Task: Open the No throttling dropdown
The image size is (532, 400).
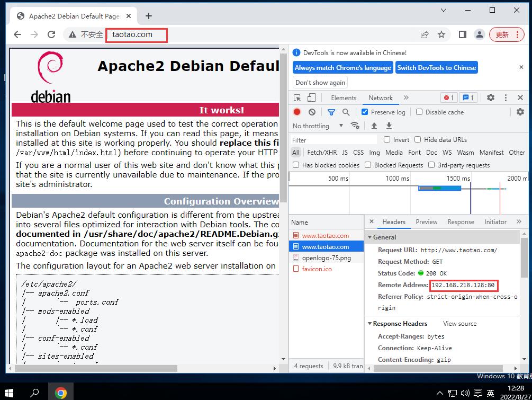Action: point(318,126)
